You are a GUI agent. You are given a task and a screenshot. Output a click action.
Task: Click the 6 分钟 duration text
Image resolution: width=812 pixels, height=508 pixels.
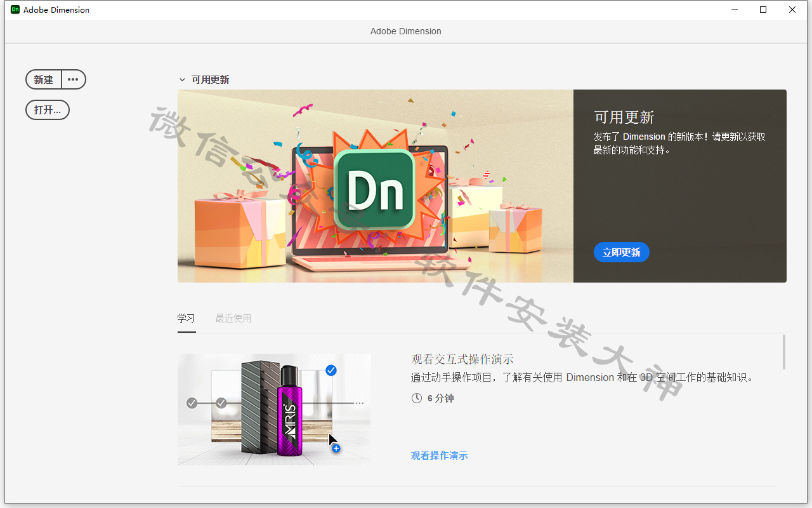pyautogui.click(x=440, y=398)
